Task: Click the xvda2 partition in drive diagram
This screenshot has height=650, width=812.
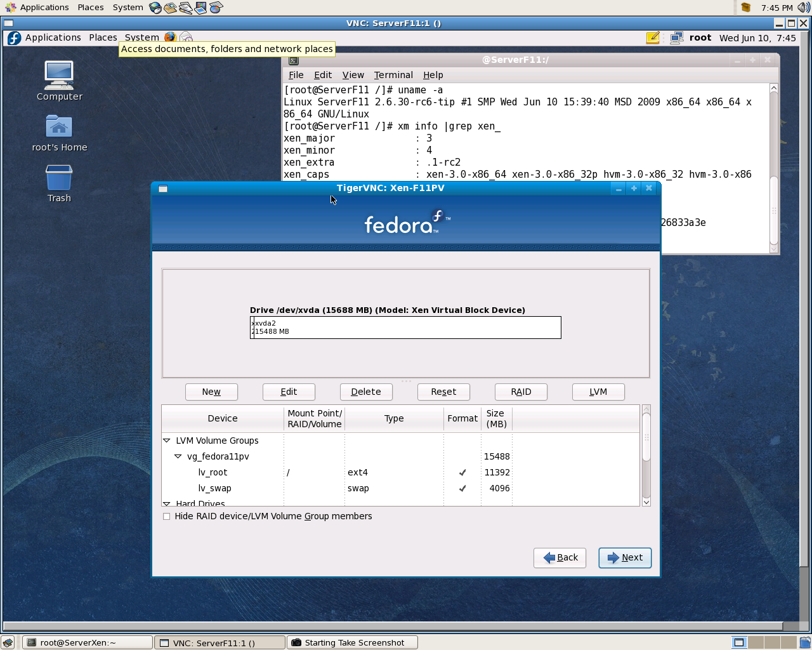Action: [407, 328]
